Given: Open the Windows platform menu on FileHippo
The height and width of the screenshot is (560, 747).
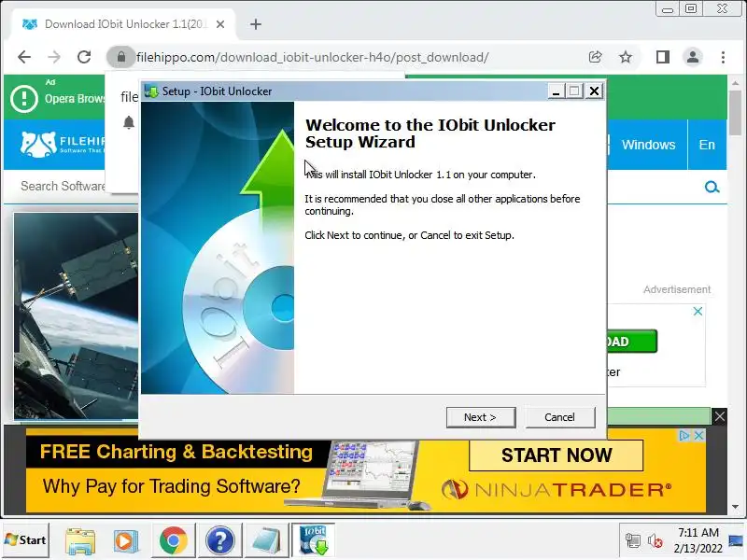Looking at the screenshot, I should click(648, 145).
